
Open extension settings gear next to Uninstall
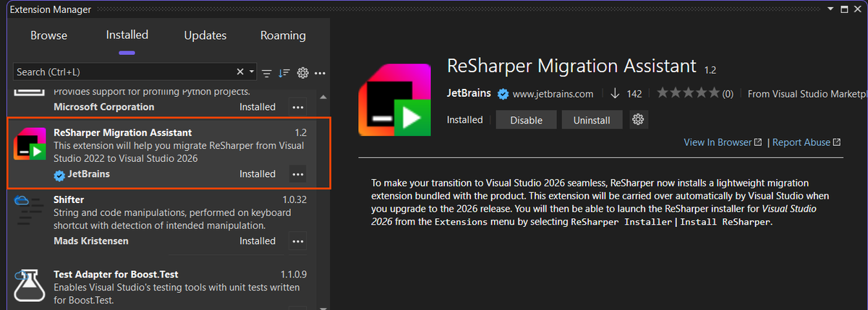(x=637, y=120)
